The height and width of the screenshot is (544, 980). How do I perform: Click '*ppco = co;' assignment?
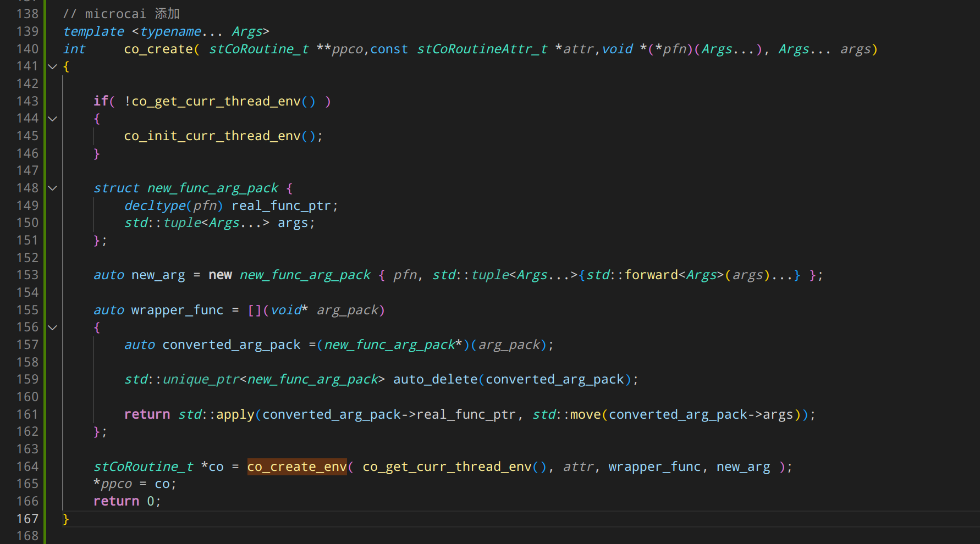135,484
